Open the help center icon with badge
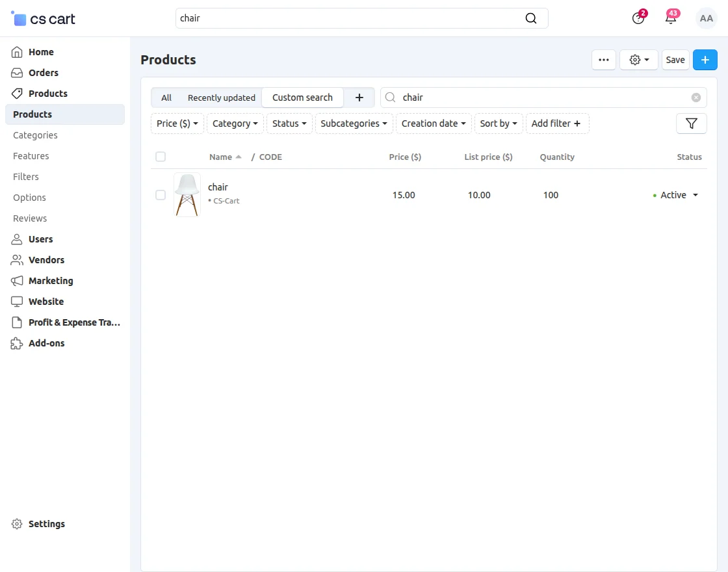This screenshot has height=572, width=728. [638, 18]
